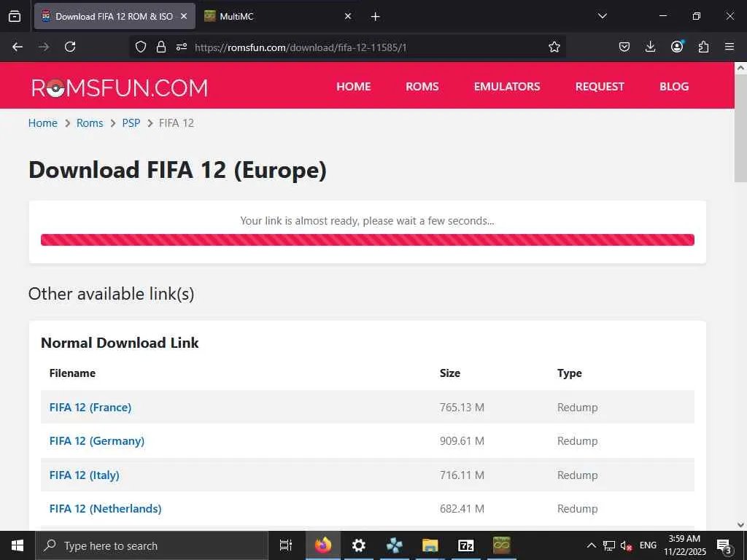747x560 pixels.
Task: Save page to Pocket
Action: [624, 47]
